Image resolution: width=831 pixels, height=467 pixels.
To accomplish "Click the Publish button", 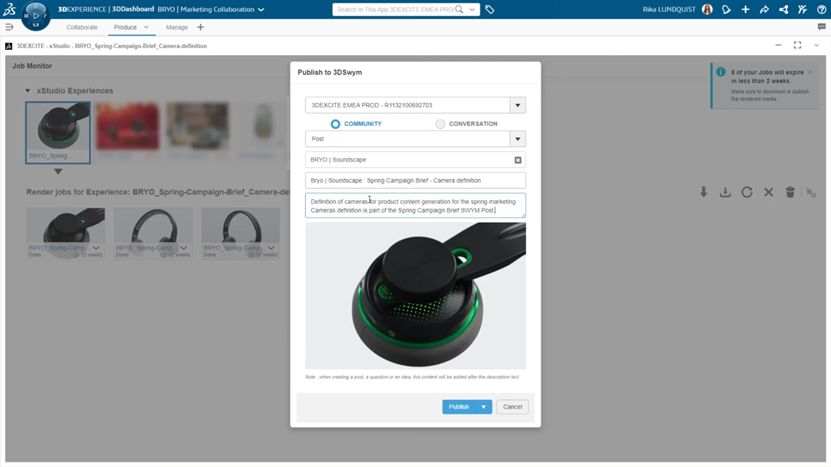I will pyautogui.click(x=459, y=407).
